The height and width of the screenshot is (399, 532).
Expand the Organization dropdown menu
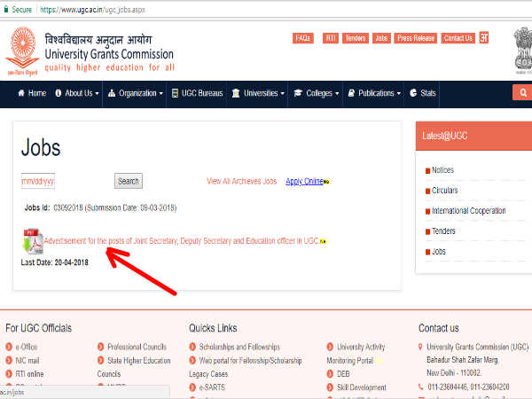(136, 93)
